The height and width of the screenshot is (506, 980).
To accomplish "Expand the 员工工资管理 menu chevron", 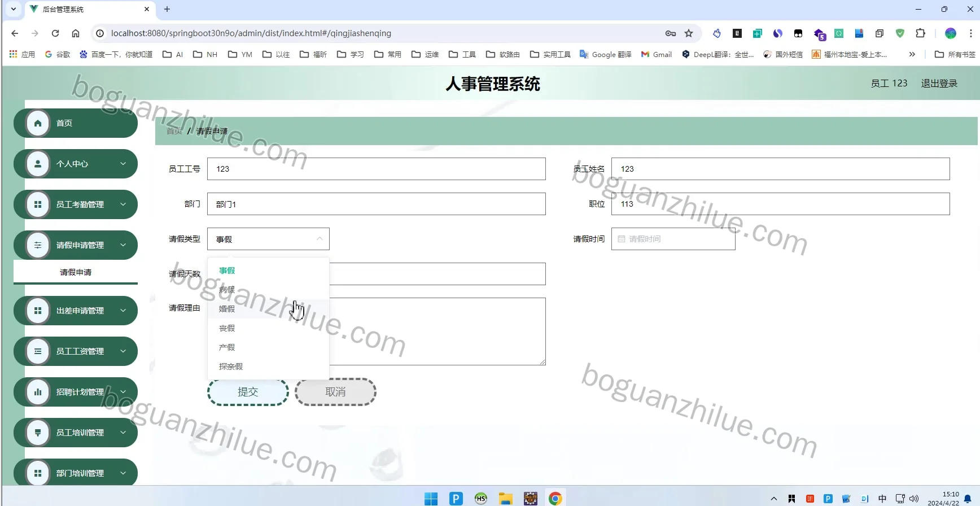I will pyautogui.click(x=123, y=351).
